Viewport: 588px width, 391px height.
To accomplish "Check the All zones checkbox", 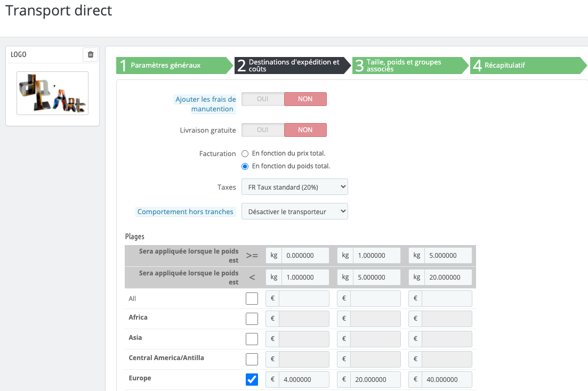I will pos(252,299).
